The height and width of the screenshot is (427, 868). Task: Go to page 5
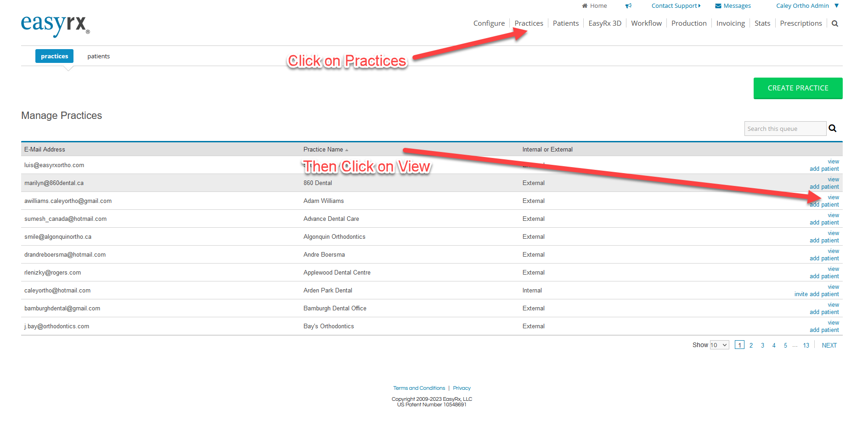[x=785, y=345]
